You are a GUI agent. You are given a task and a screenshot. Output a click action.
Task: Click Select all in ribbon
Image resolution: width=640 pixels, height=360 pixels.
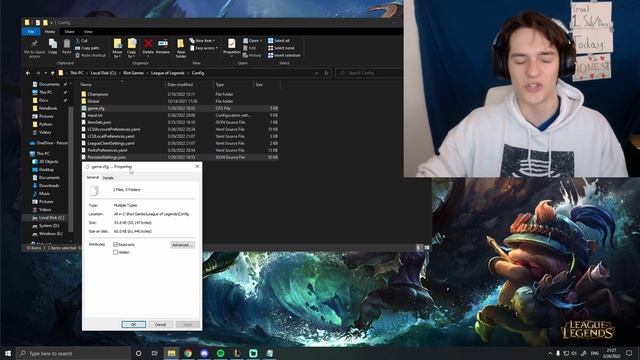pos(279,41)
